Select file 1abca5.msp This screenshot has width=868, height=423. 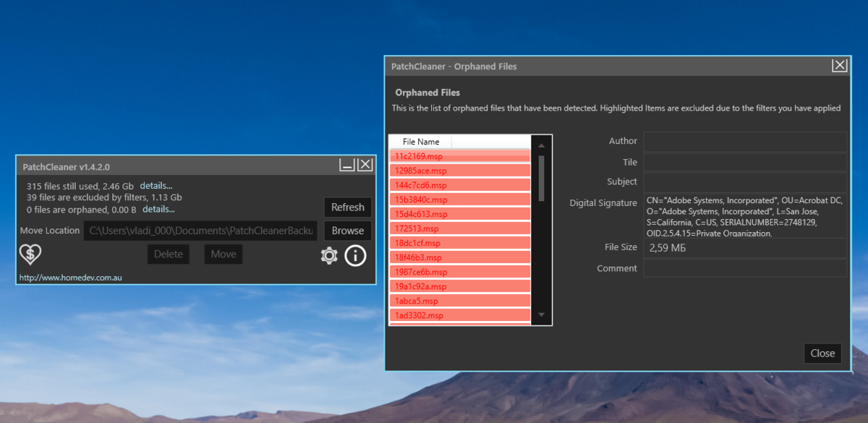[460, 301]
